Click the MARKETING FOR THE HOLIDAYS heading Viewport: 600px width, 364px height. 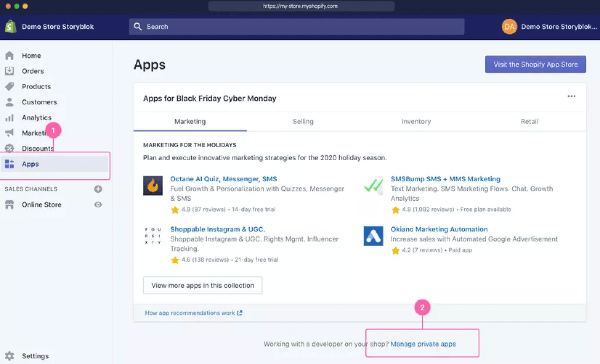tap(190, 145)
